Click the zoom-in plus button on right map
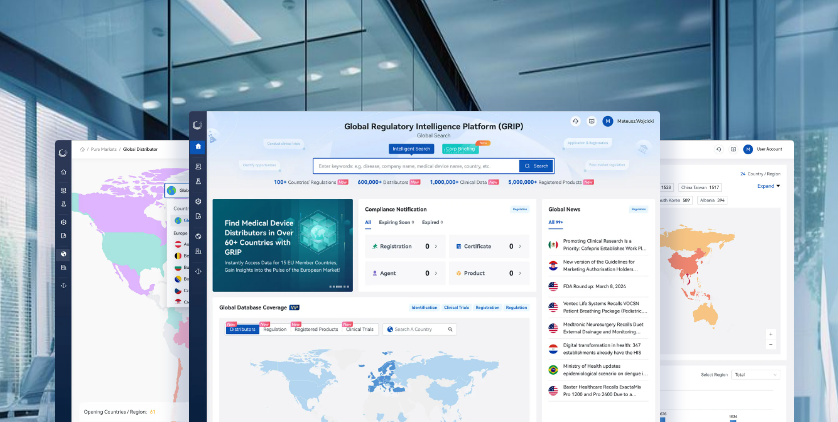Screen dimensions: 838x422 (770, 334)
